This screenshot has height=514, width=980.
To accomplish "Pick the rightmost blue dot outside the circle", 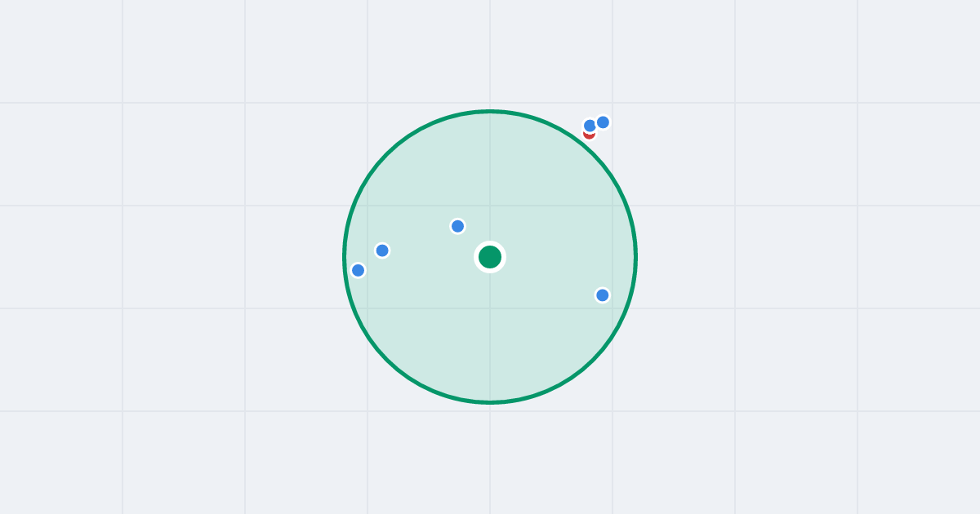I will point(603,122).
